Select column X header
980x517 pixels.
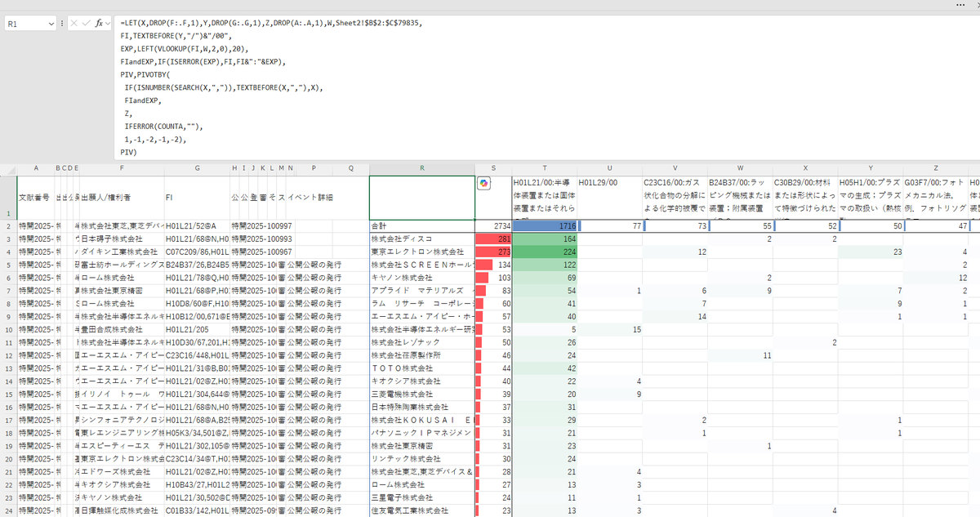805,168
